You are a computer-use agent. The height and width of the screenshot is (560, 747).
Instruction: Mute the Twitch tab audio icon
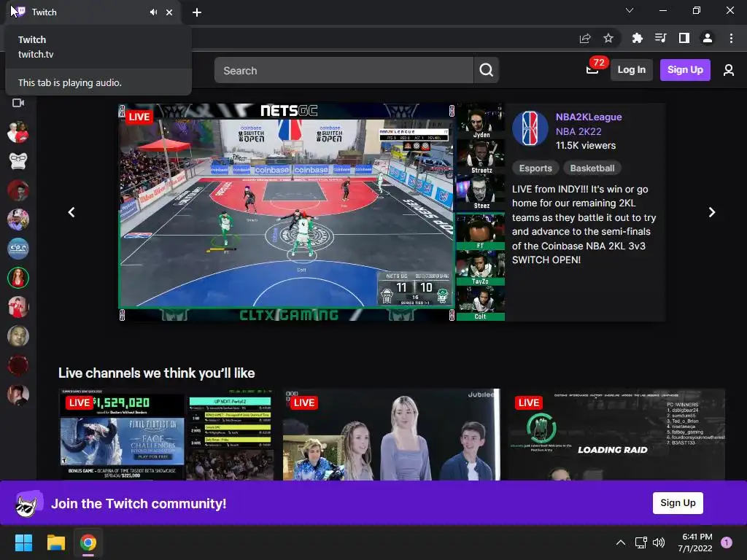pos(153,12)
